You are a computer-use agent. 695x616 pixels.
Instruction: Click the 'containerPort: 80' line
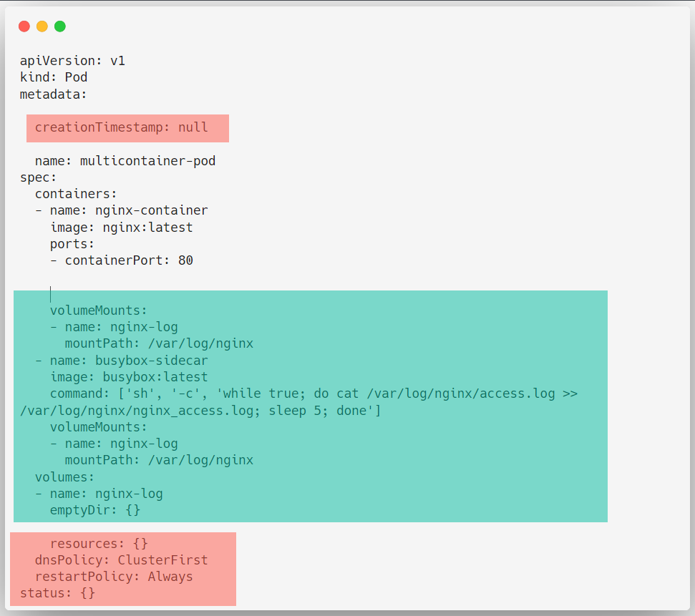[129, 260]
